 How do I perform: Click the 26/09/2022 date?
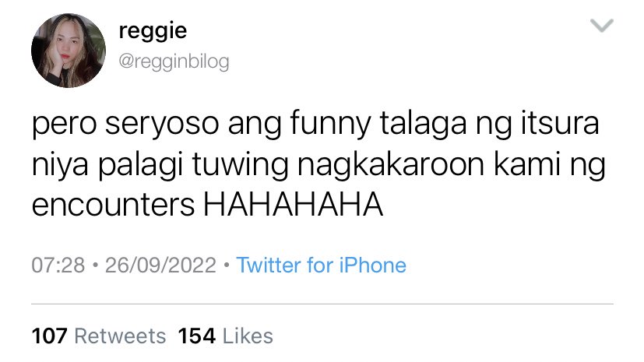[160, 265]
